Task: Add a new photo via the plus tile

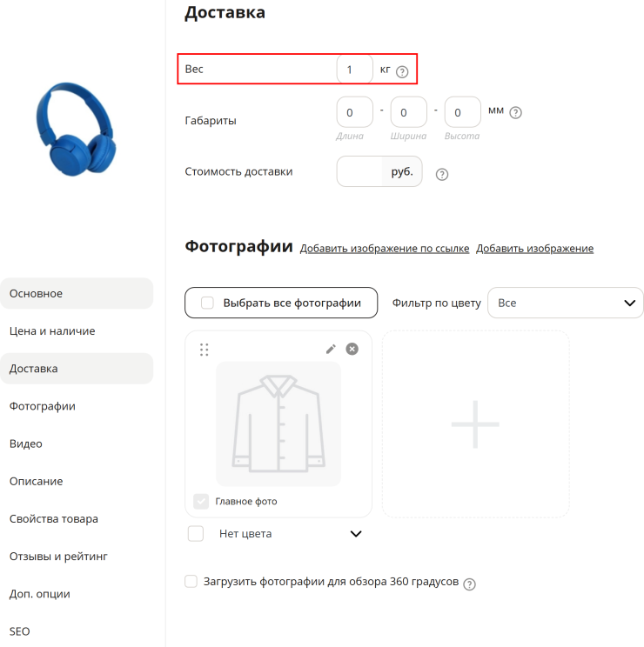Action: (x=475, y=424)
